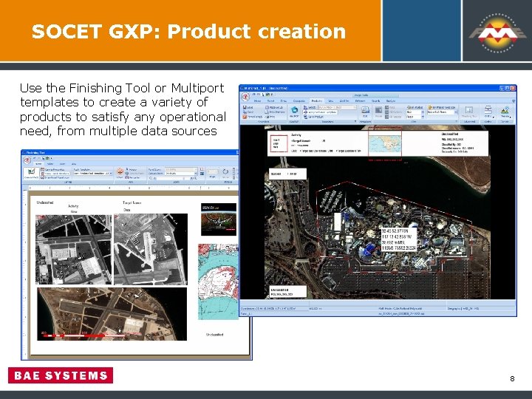Screen dimensions: 532x399
Task: Click Screenshot icon in Multiport ribbon
Action: click(x=253, y=117)
